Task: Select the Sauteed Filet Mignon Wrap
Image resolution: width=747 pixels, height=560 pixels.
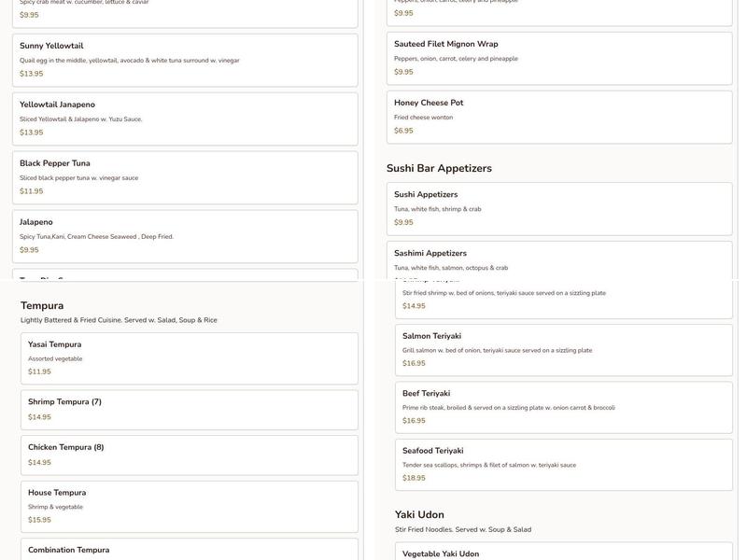Action: (559, 58)
